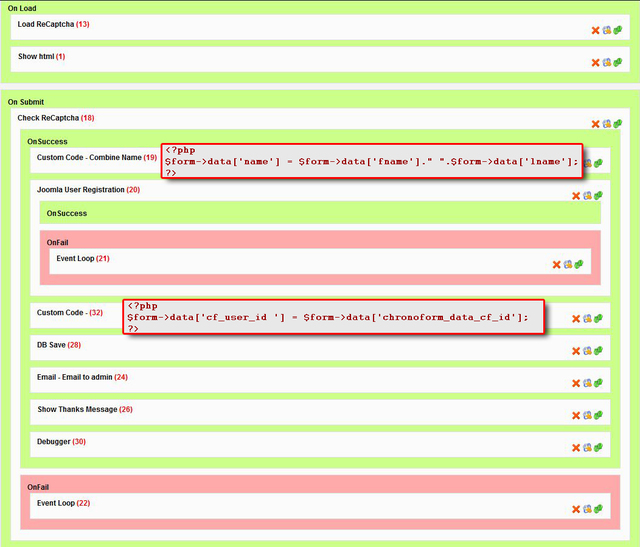Delete the Joomla User Registration (20) action
Screen dimensions: 640x547
[x=576, y=196]
